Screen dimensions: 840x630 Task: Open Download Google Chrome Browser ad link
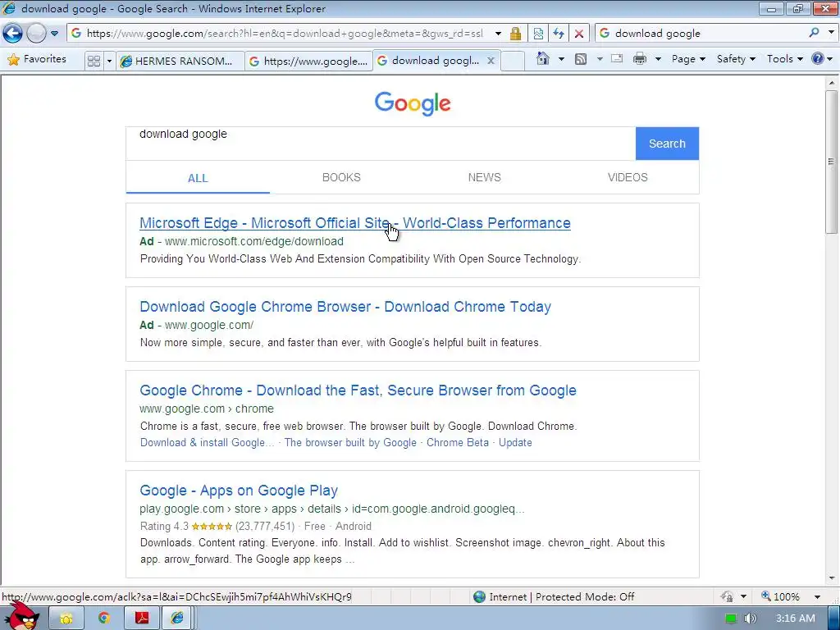click(345, 307)
